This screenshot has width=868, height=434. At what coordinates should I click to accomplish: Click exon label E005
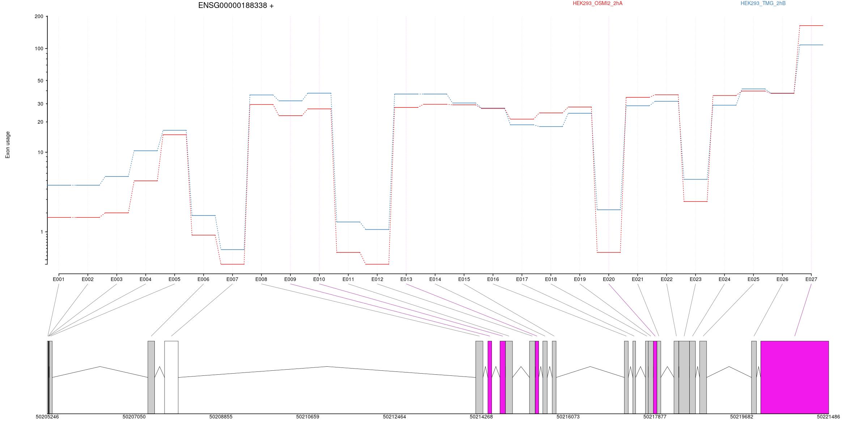pyautogui.click(x=174, y=279)
